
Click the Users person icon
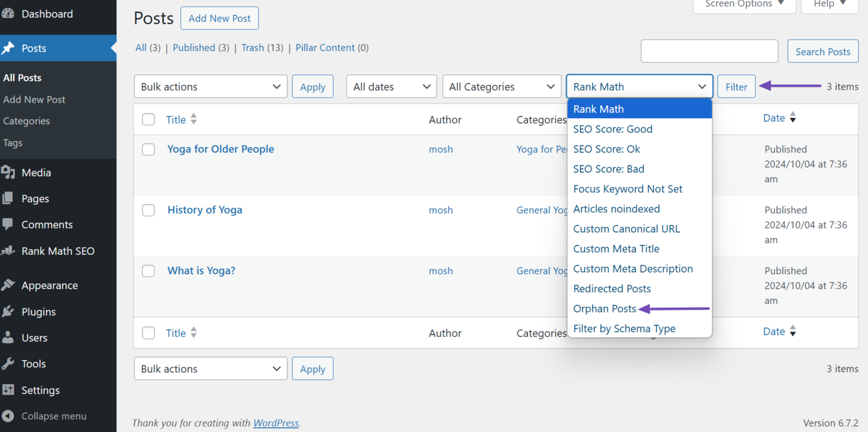(8, 338)
